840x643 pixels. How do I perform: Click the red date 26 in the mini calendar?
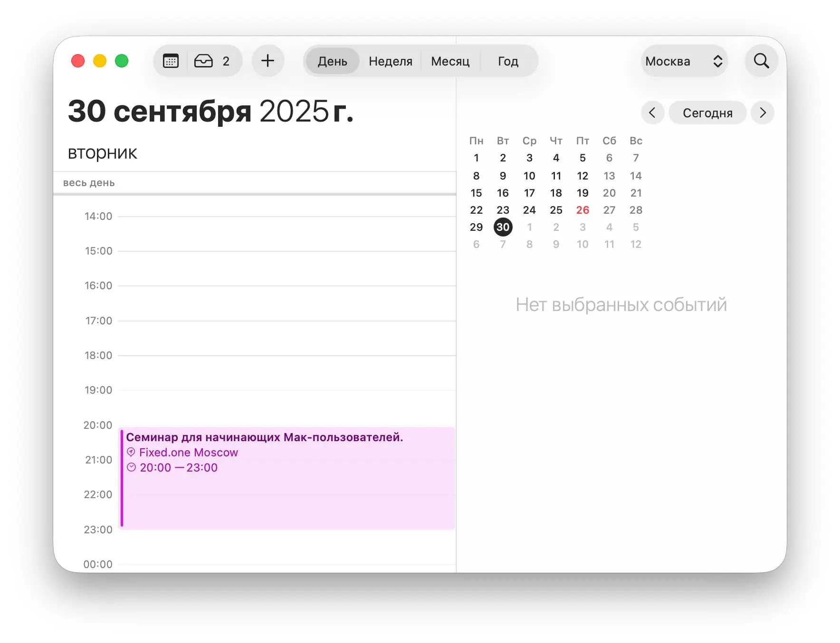[582, 210]
